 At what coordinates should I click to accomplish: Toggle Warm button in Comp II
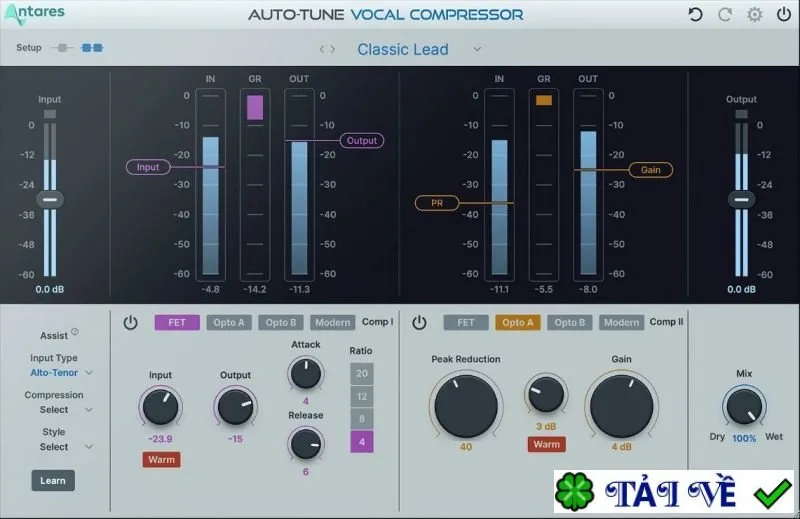[x=546, y=444]
